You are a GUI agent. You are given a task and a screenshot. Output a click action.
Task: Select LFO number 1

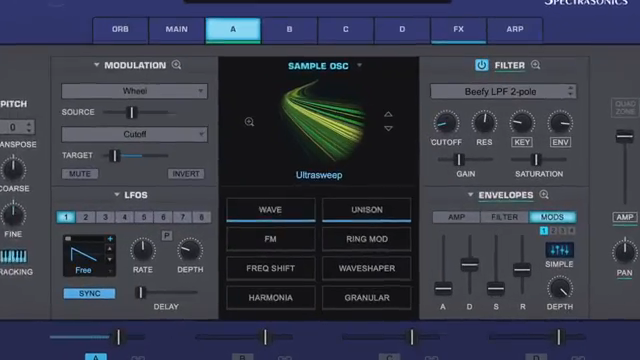point(66,217)
